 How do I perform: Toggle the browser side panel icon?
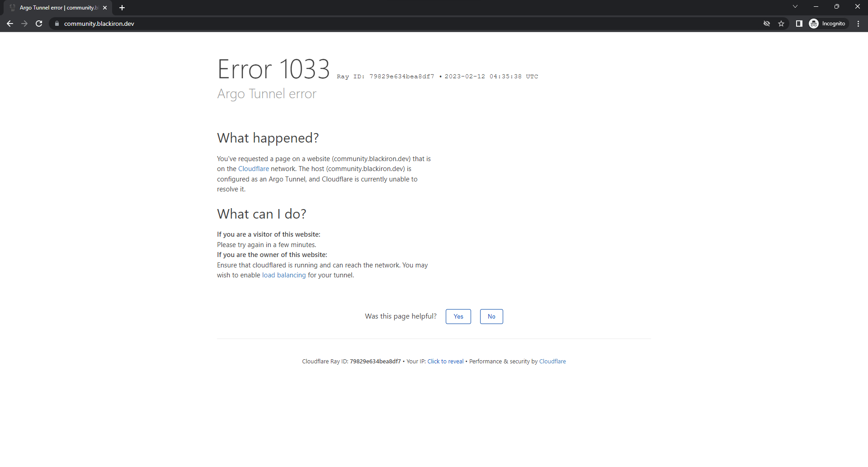799,24
